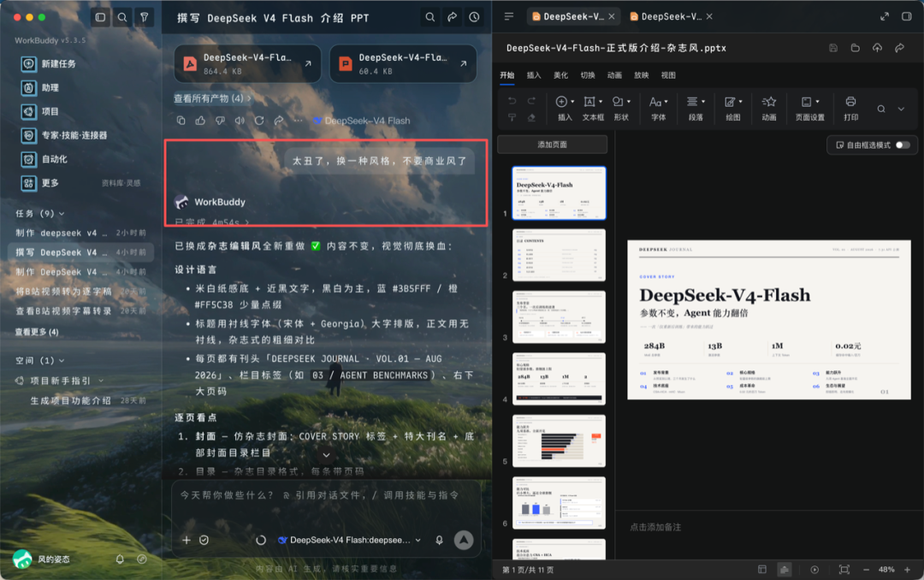
Task: Open the 864.4 KB DeepSeek-V4-Fla file card
Action: [x=247, y=63]
